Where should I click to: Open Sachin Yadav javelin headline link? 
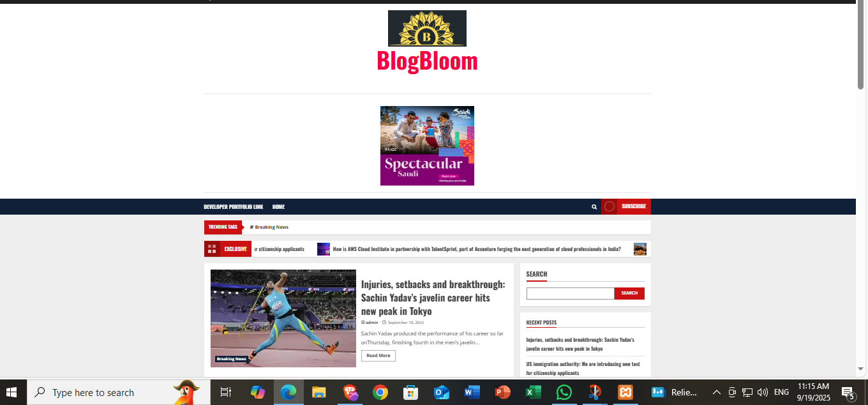(433, 298)
